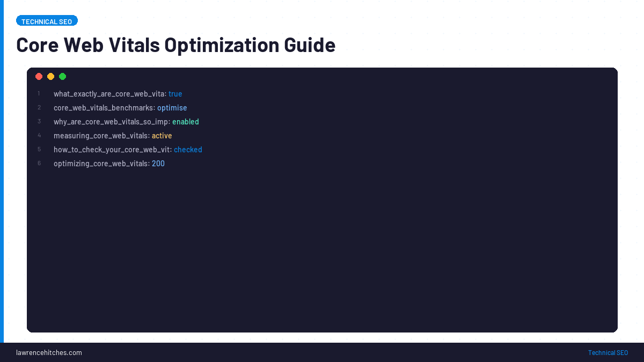This screenshot has height=362, width=644.
Task: Toggle the 'checked' value on line 5
Action: point(188,149)
